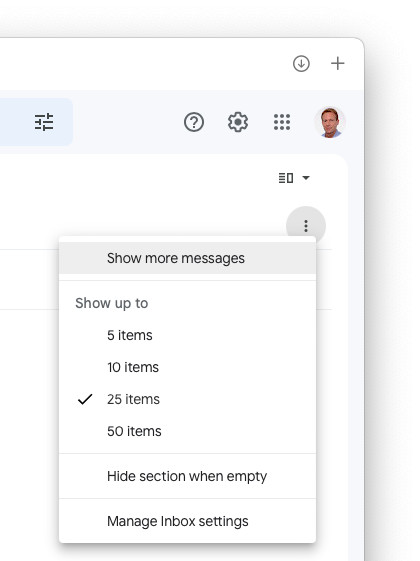Select 50 items option

(x=187, y=431)
